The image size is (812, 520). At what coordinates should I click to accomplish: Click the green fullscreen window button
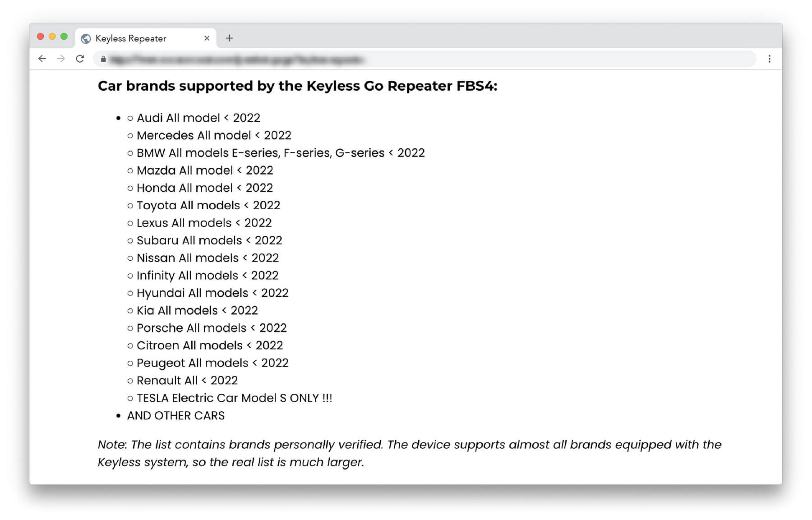[x=64, y=37]
